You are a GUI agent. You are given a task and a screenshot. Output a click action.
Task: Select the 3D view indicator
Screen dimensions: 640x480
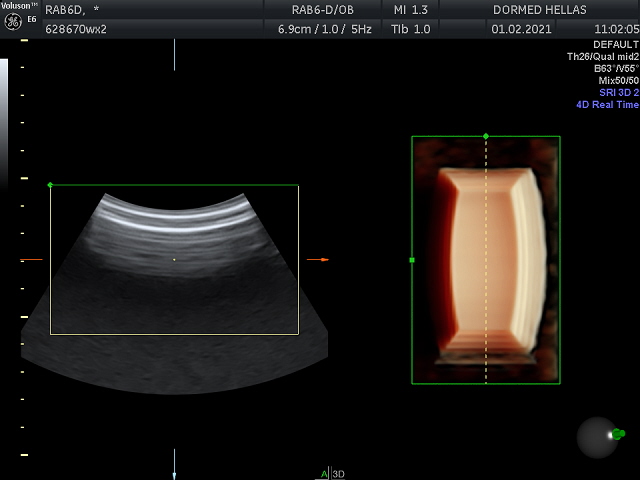pos(338,474)
